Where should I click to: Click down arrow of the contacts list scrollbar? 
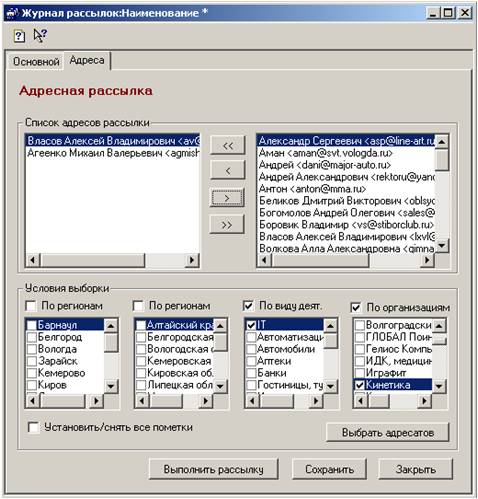(x=442, y=246)
